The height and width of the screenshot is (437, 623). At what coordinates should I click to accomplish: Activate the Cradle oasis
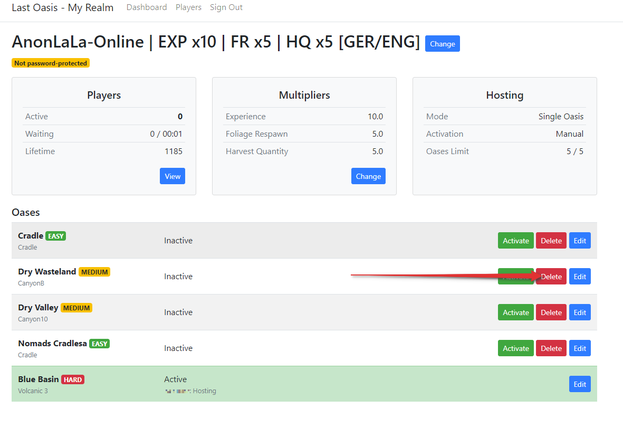click(x=515, y=241)
